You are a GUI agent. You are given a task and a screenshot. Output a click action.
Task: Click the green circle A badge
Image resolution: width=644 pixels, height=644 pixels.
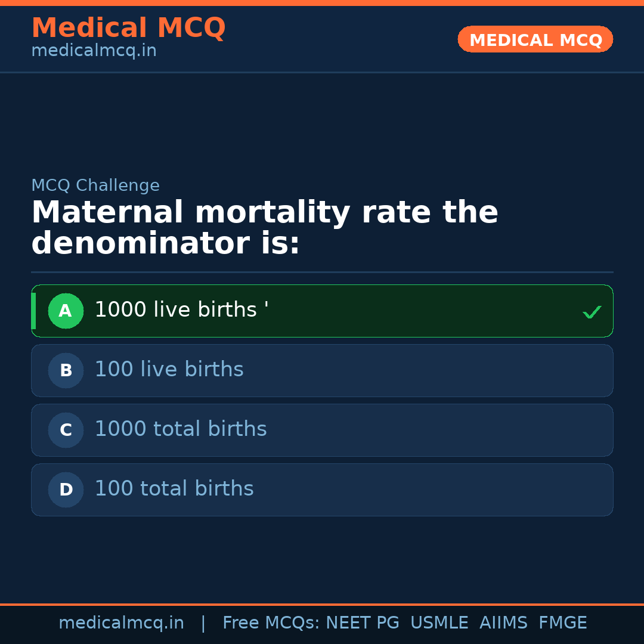point(66,311)
